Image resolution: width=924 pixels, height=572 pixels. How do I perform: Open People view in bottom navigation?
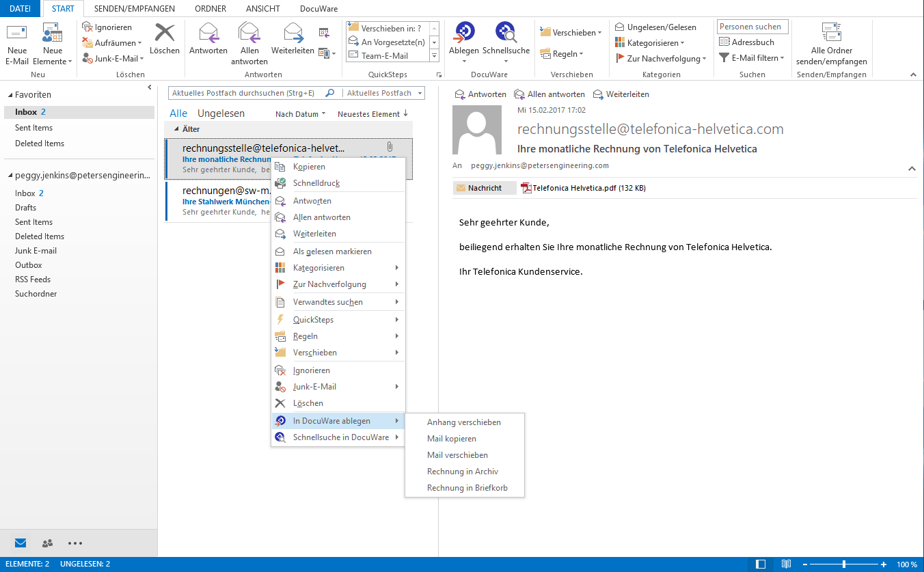click(47, 543)
